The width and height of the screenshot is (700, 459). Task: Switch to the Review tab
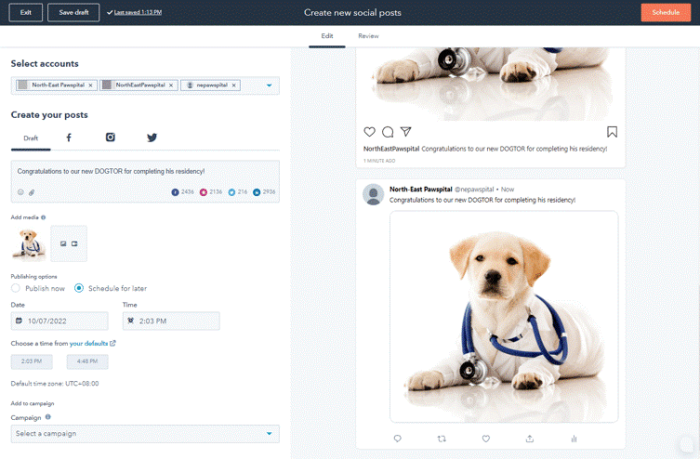click(x=368, y=36)
